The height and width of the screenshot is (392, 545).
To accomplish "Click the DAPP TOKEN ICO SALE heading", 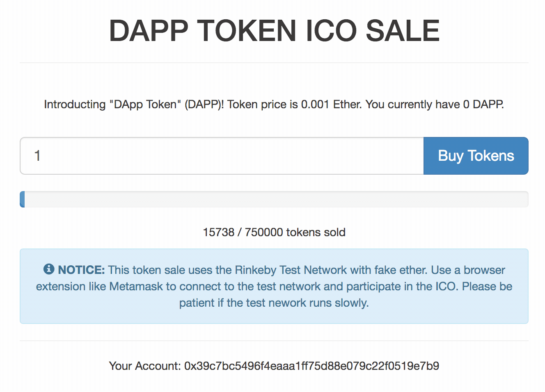I will [274, 31].
